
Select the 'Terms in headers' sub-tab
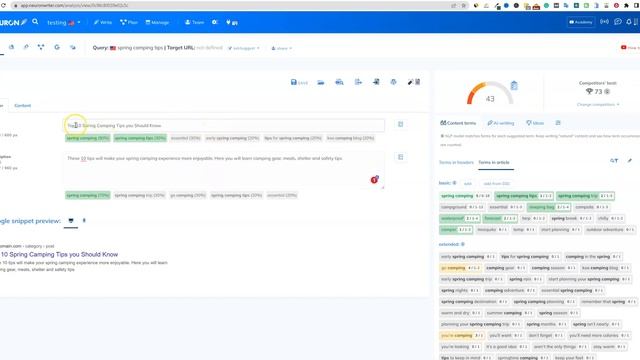coord(456,162)
